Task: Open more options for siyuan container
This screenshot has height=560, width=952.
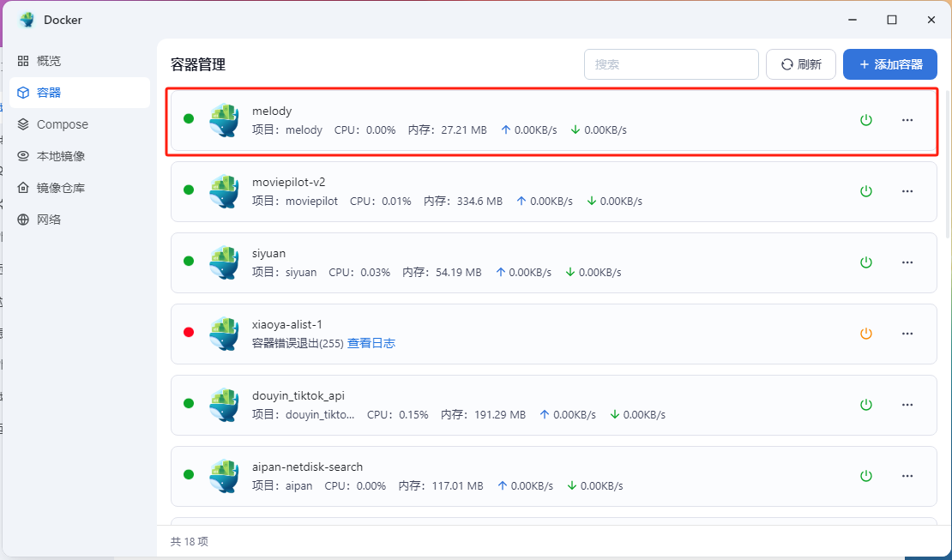Action: (907, 262)
